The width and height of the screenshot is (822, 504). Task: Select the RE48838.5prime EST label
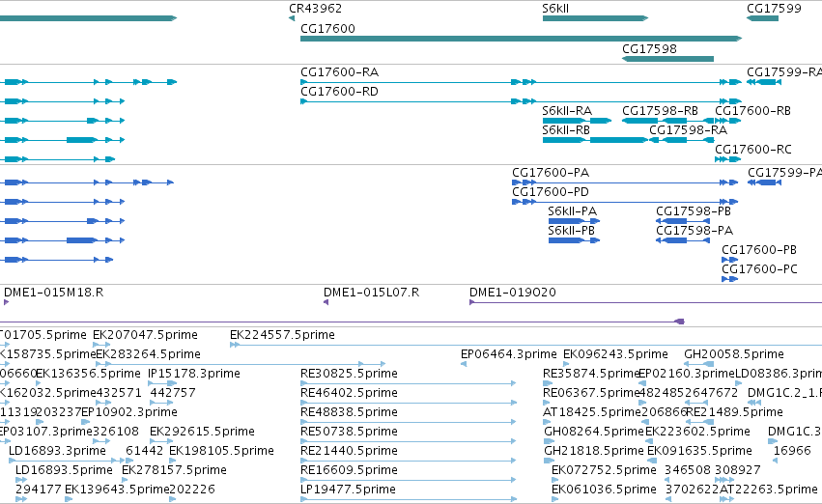coord(349,412)
